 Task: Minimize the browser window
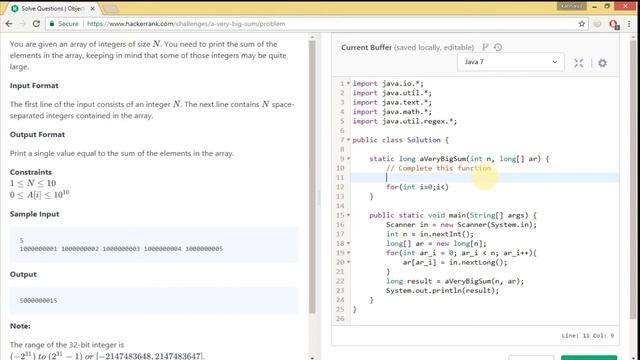click(x=594, y=6)
